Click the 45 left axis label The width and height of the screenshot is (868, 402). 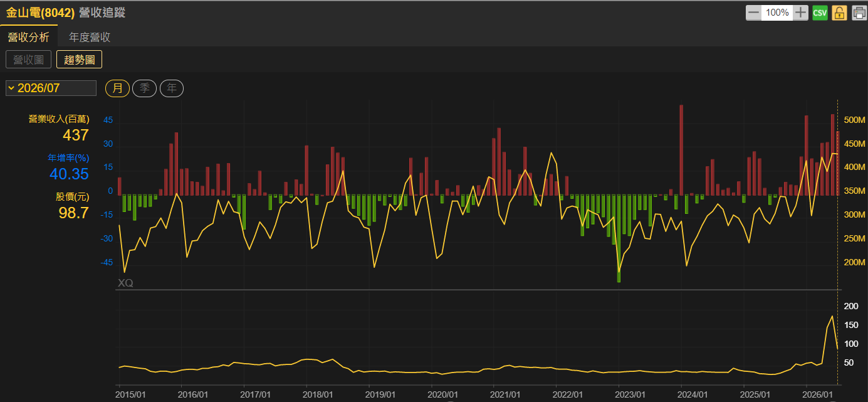coord(108,120)
